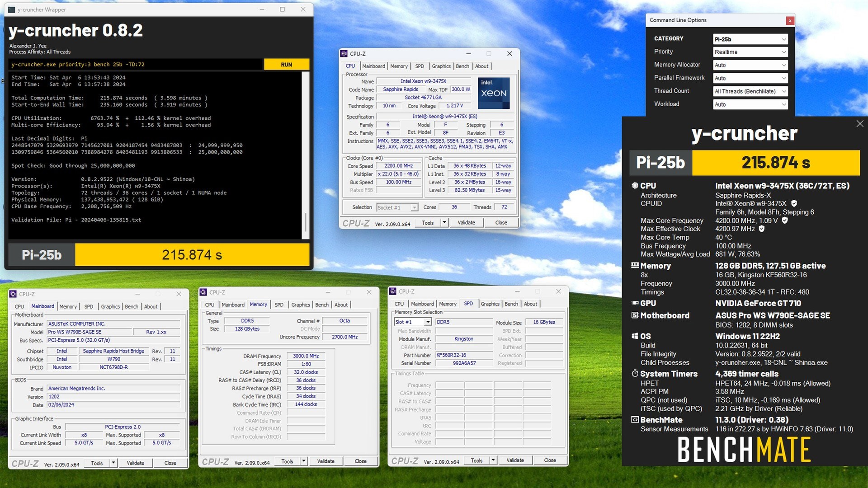Click Close in the SPD CPU-Z window
Viewport: 868px width, 488px height.
pyautogui.click(x=550, y=460)
